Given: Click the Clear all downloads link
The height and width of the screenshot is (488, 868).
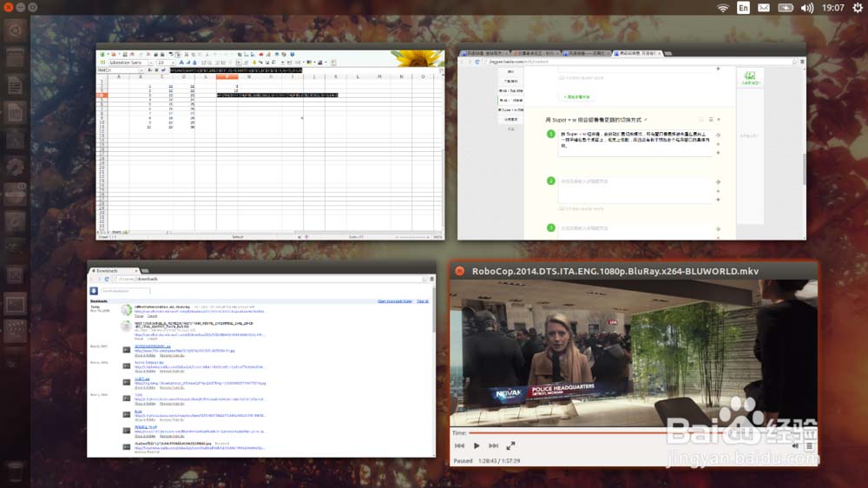Looking at the screenshot, I should pos(423,301).
